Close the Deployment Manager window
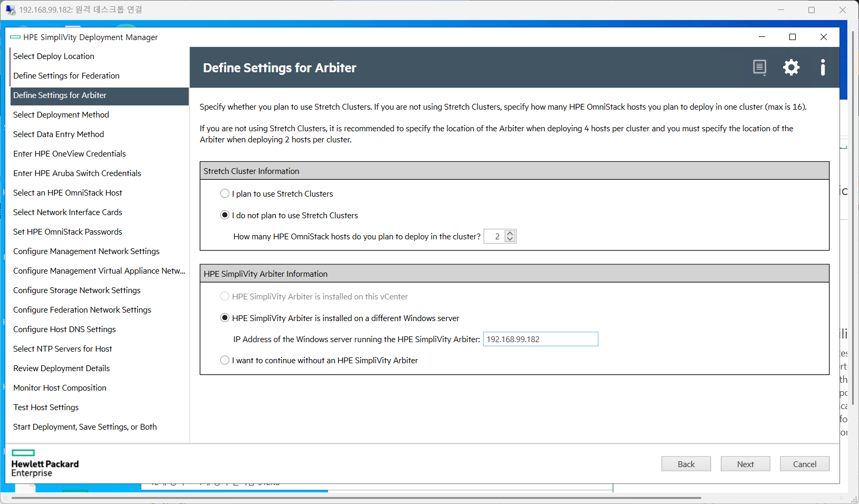Viewport: 859px width, 504px height. (824, 37)
